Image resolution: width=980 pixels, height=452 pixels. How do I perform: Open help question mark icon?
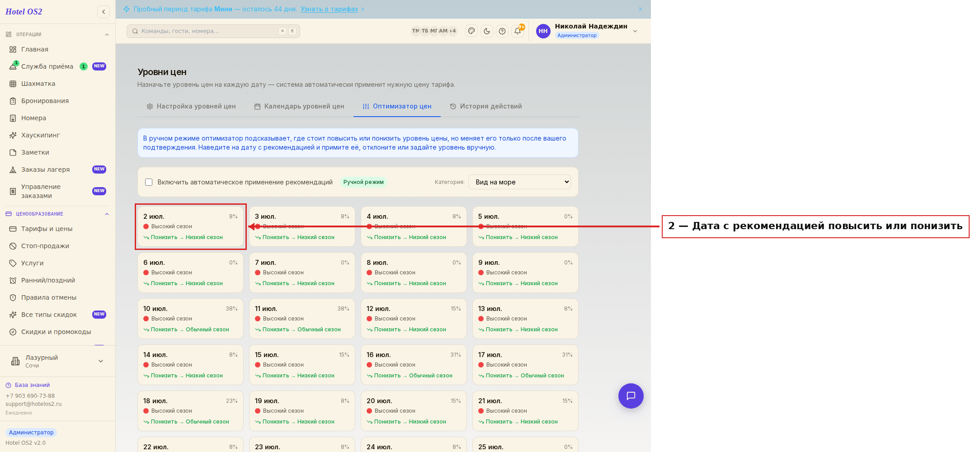point(502,31)
